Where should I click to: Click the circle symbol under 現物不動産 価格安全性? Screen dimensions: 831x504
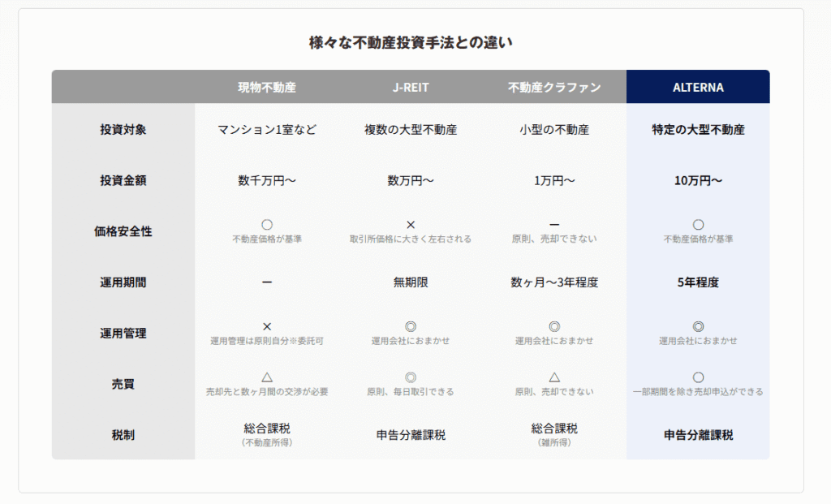(x=267, y=225)
